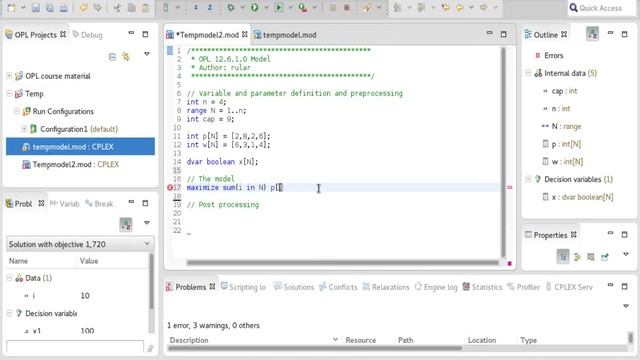Collapse the Run Configurations node

16,111
